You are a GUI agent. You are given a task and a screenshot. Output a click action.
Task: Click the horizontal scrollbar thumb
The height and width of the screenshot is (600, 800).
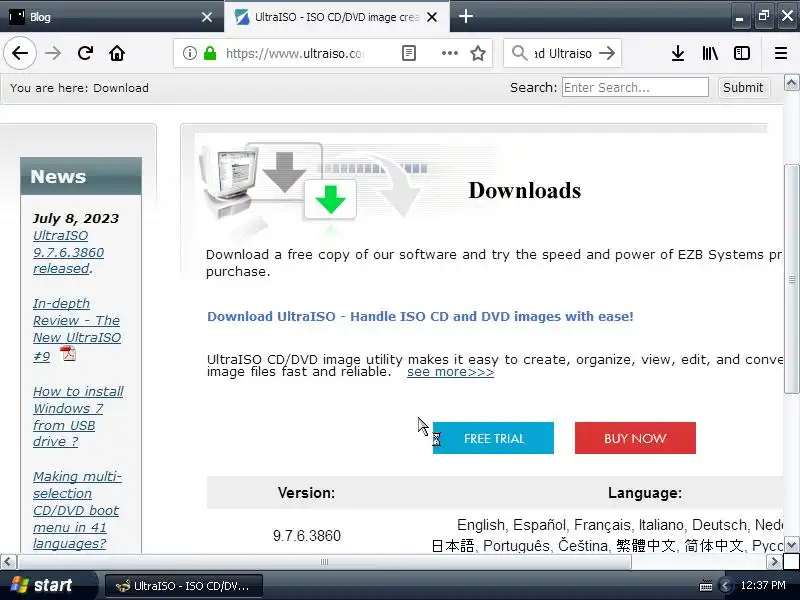point(324,562)
